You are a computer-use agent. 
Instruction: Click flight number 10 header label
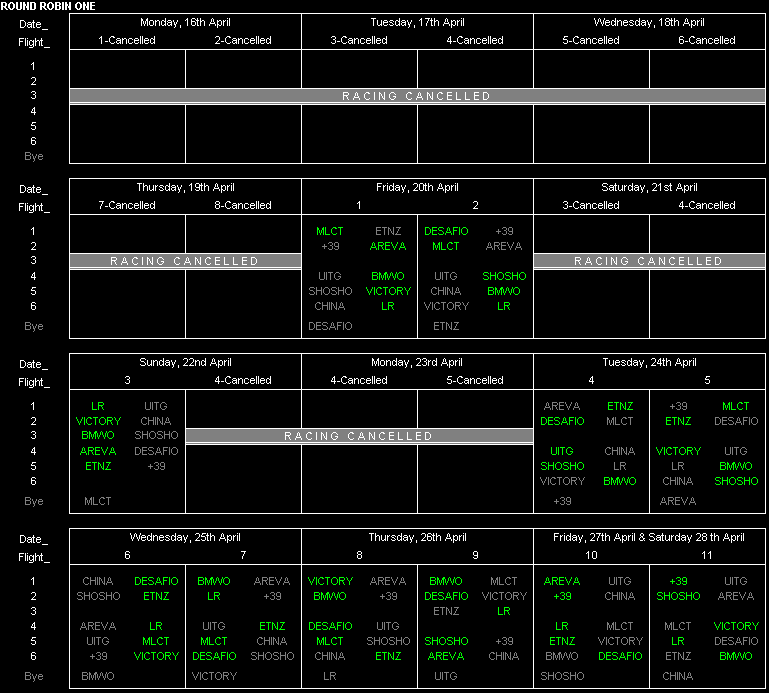591,555
